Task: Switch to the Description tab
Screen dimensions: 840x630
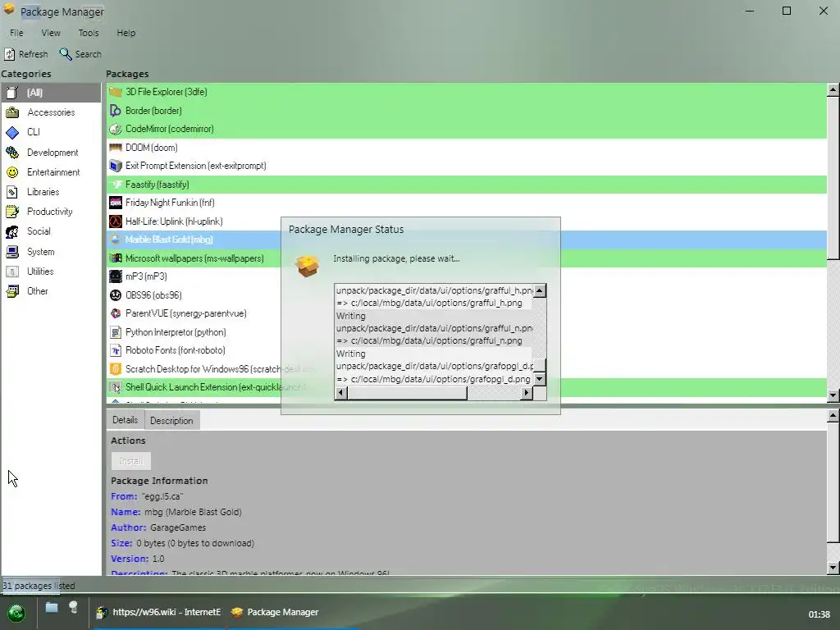Action: pos(171,421)
